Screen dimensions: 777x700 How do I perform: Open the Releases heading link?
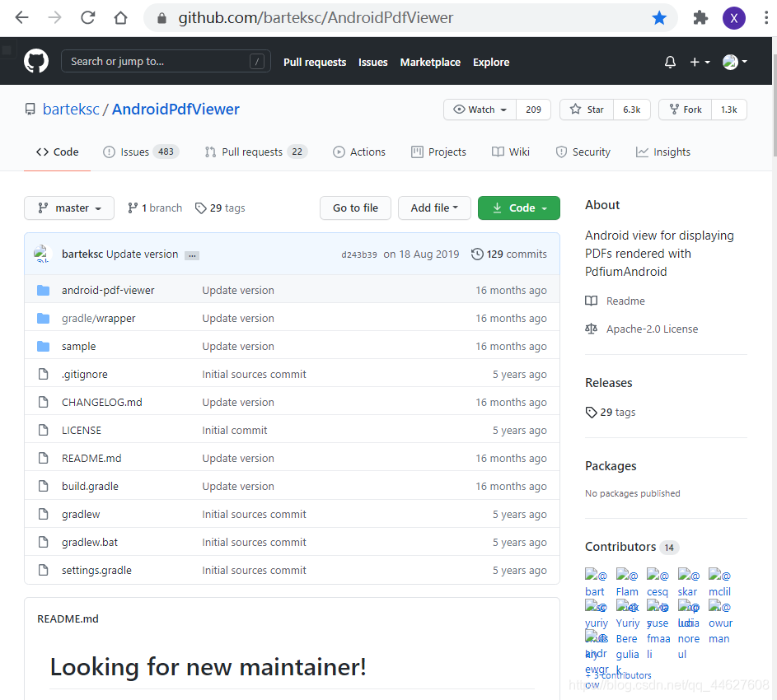coord(609,383)
